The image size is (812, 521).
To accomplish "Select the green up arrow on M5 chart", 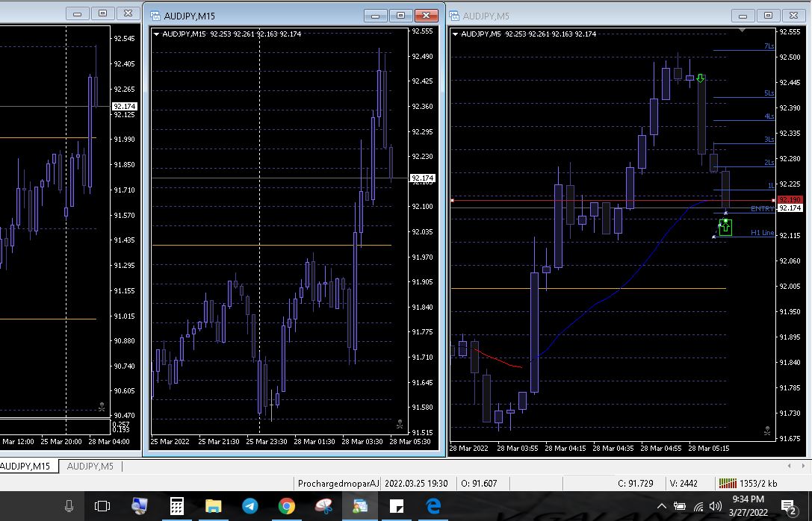I will pyautogui.click(x=725, y=227).
